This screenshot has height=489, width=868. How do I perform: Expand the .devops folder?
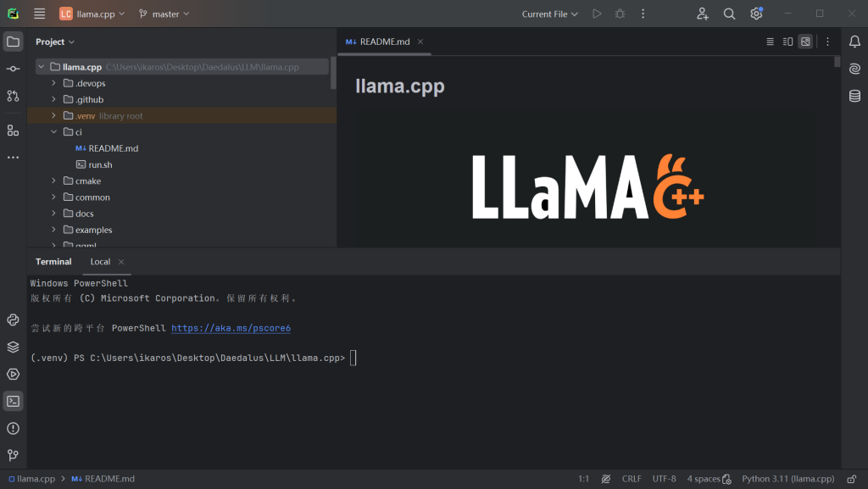53,83
